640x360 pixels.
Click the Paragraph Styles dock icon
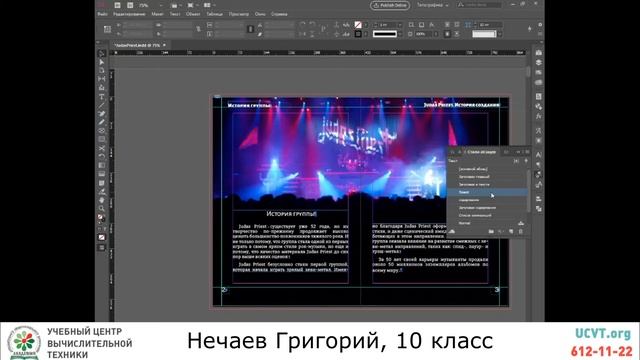point(539,175)
